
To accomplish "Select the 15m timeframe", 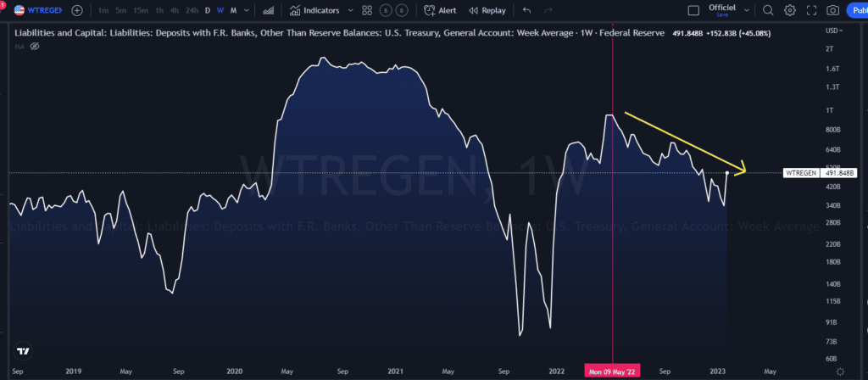I will pos(141,10).
